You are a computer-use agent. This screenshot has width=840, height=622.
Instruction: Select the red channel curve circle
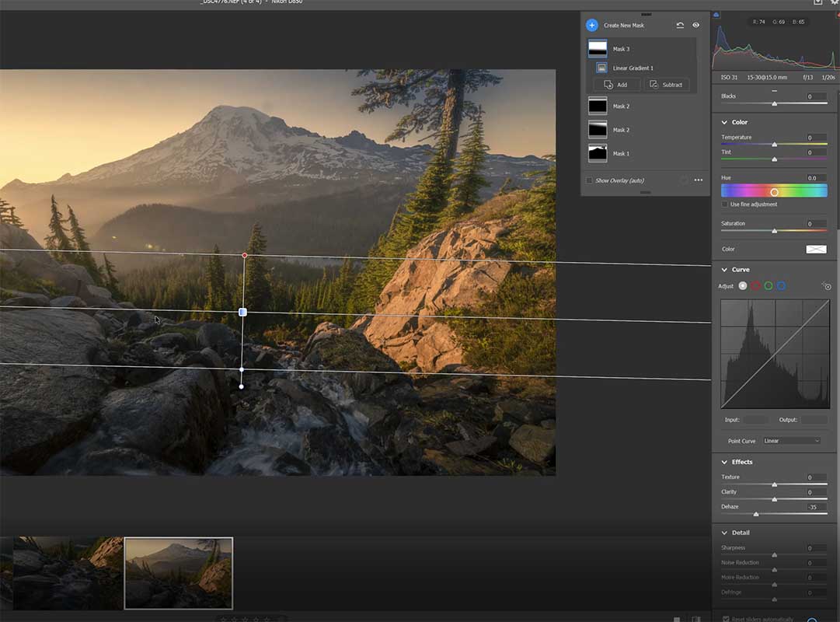pos(755,286)
